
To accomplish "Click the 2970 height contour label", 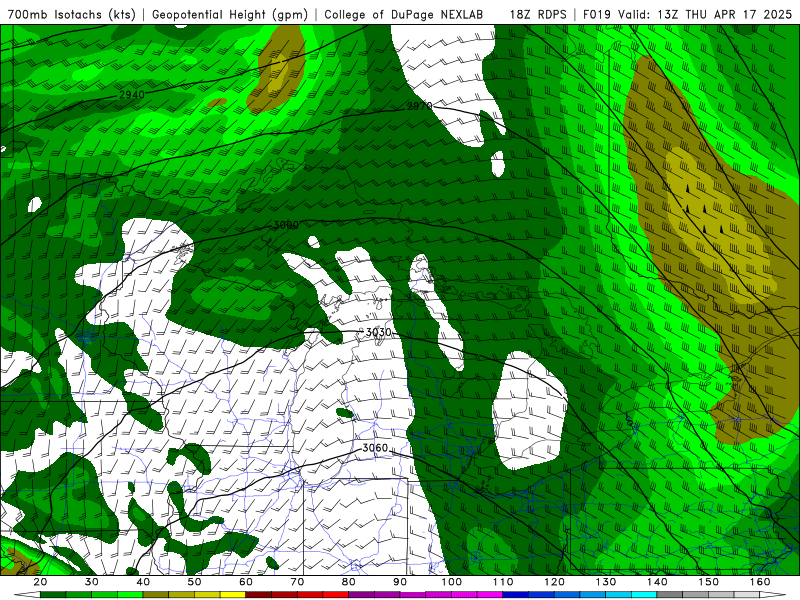I will tap(419, 106).
